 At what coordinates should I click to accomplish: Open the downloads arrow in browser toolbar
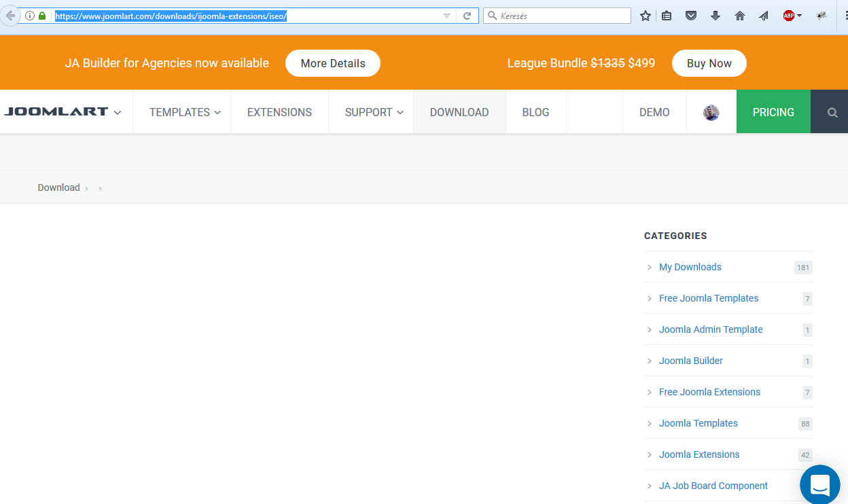715,16
